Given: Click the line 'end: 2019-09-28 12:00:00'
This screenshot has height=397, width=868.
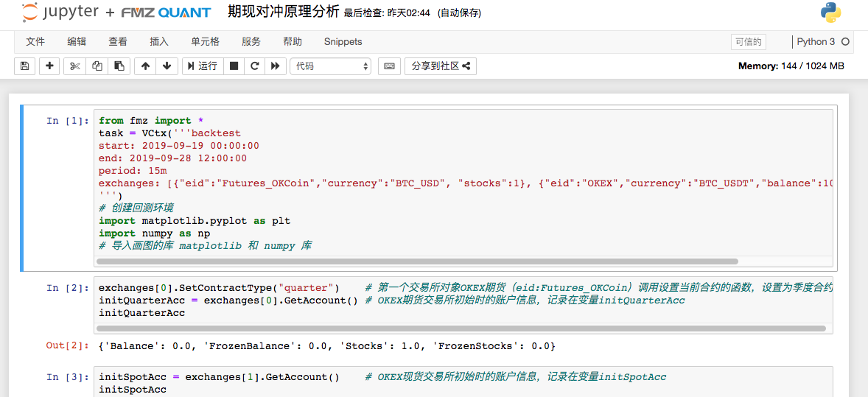Looking at the screenshot, I should pos(172,158).
